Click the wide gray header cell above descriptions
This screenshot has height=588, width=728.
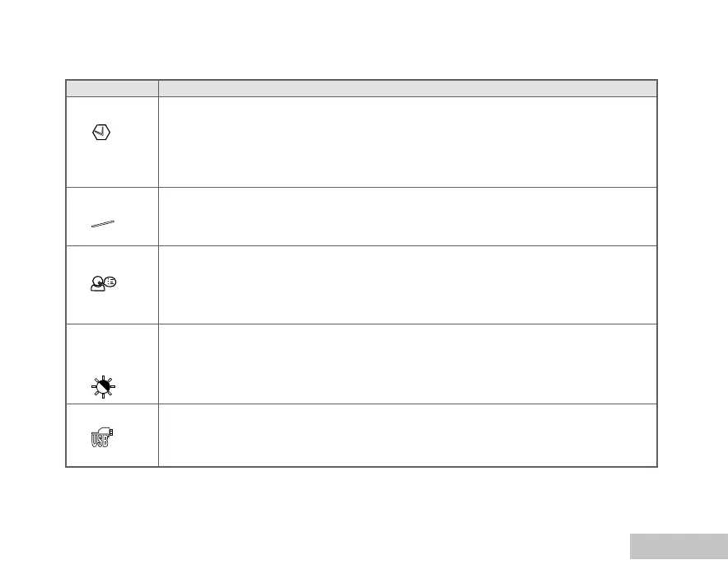click(407, 88)
